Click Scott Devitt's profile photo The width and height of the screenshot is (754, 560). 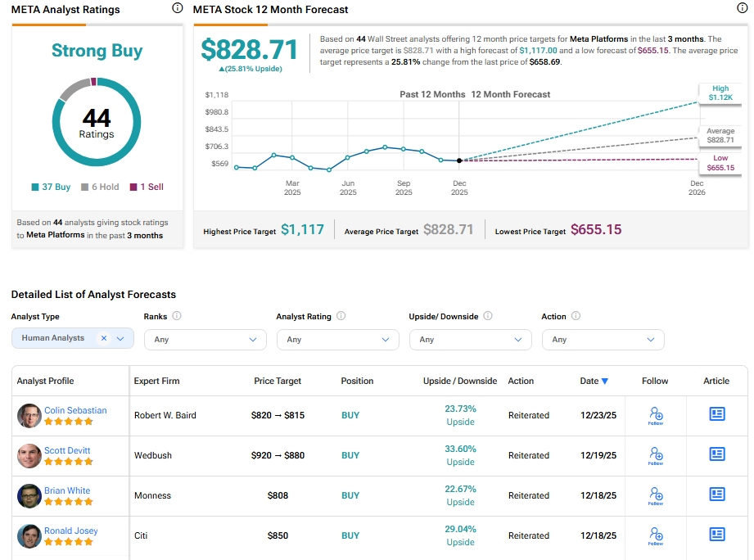[29, 454]
